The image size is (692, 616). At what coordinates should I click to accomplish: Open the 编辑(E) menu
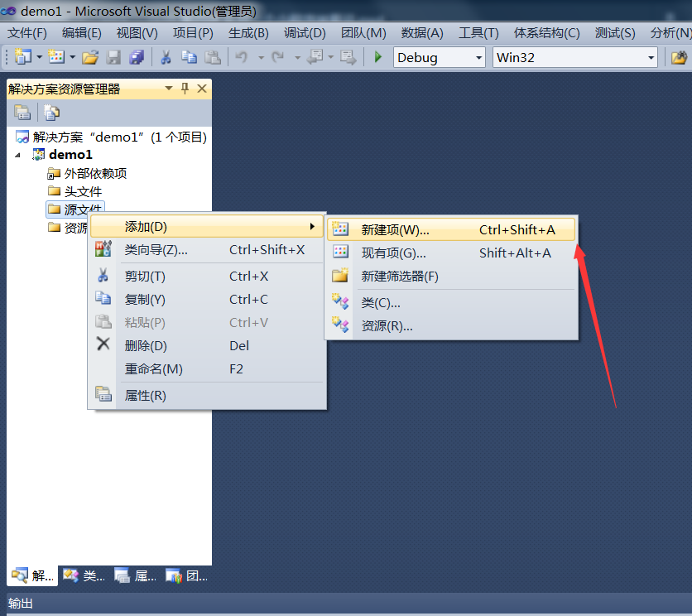point(82,33)
